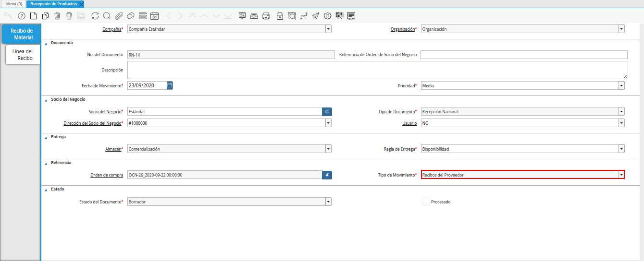This screenshot has height=261, width=644.
Task: Open the process gear icon
Action: [x=327, y=16]
